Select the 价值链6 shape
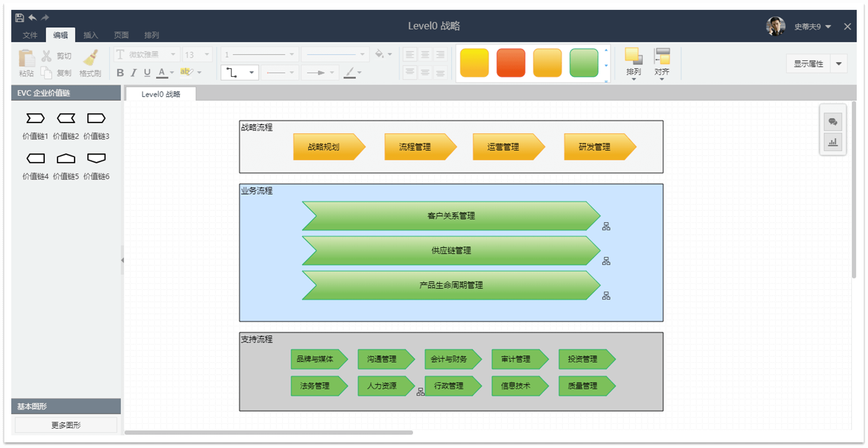The image size is (868, 448). 96,158
